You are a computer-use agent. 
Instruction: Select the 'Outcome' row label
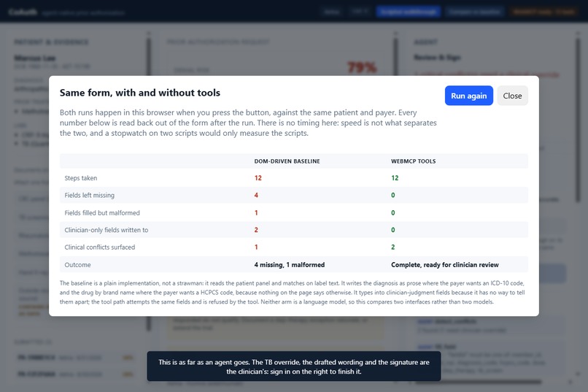(x=77, y=265)
